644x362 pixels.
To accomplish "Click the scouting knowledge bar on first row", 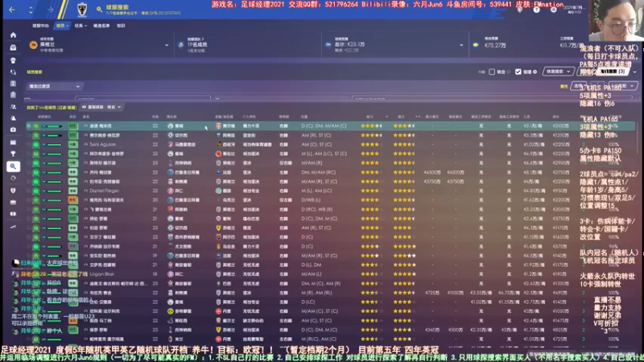I will [x=53, y=126].
